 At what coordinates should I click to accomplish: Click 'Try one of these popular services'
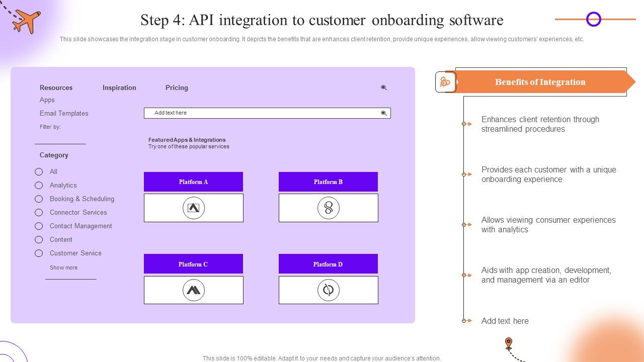pos(189,147)
